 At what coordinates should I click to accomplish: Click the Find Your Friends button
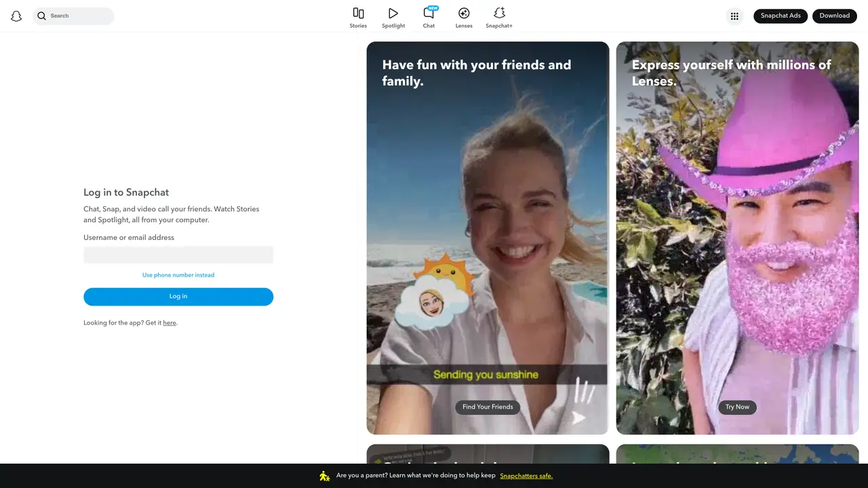[488, 407]
